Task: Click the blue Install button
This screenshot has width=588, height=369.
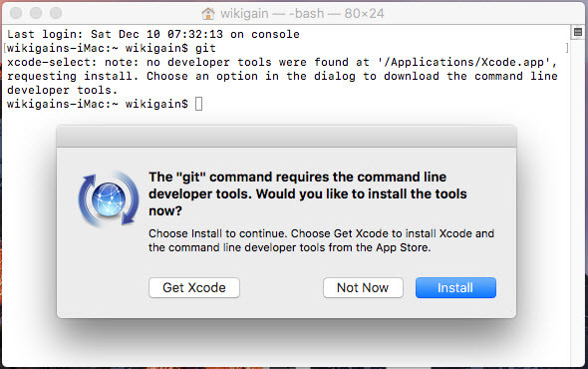Action: (455, 287)
